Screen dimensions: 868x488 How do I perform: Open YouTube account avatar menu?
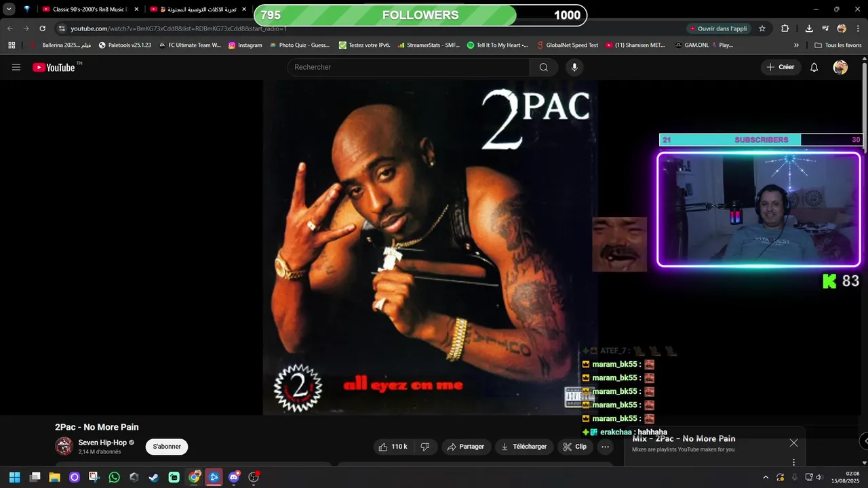tap(840, 67)
